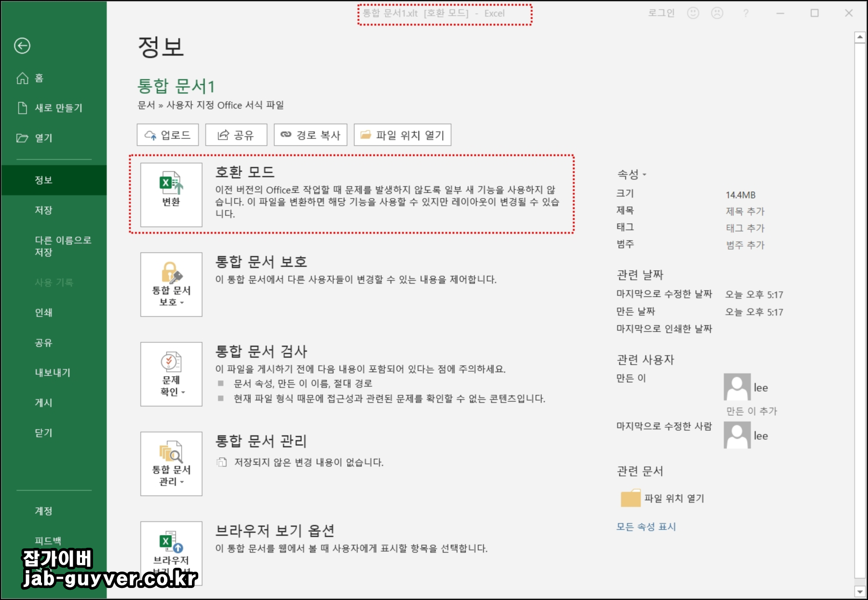Screen dimensions: 868x600
Task: Open the 문제 확인 inspect dropdown
Action: [171, 374]
